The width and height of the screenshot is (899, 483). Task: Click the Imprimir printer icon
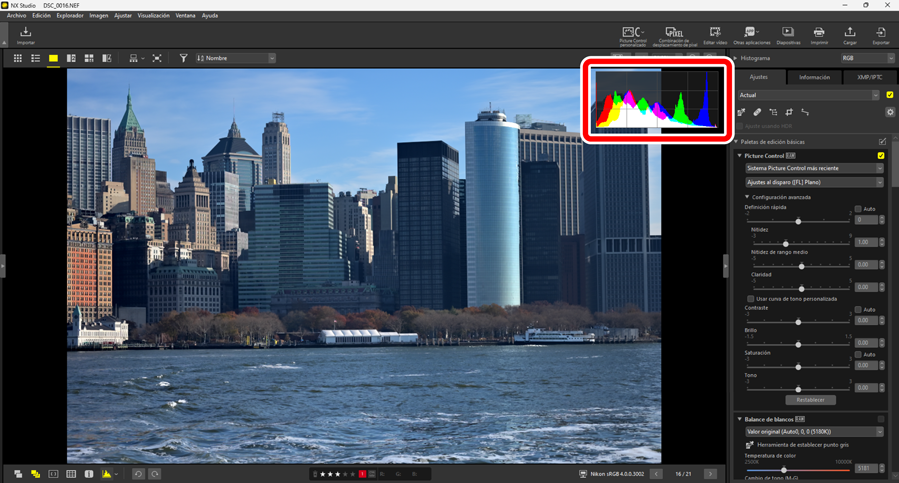coord(819,35)
